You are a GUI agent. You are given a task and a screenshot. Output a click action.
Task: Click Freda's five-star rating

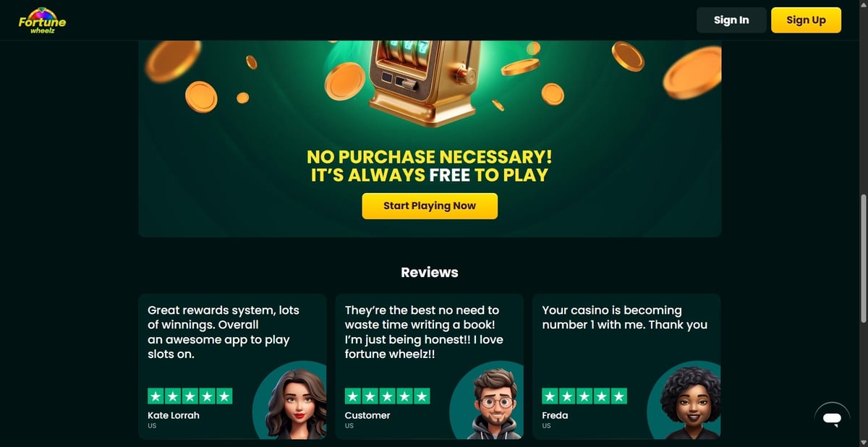click(584, 396)
